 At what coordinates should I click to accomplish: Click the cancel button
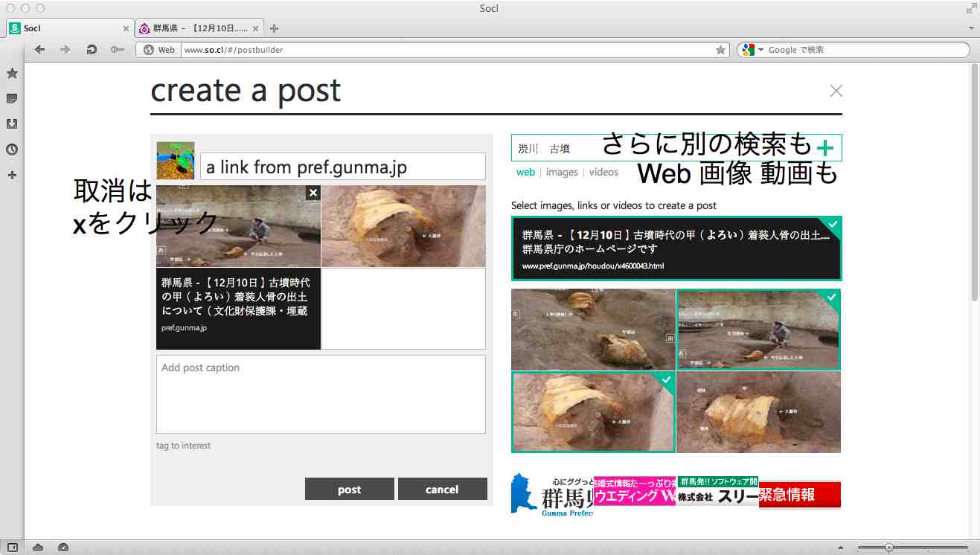(442, 489)
